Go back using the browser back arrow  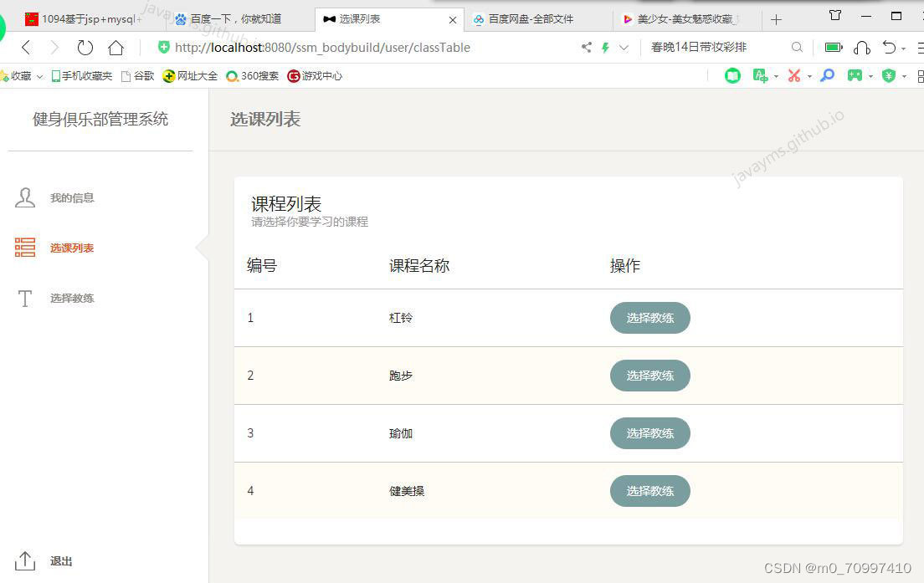[26, 48]
